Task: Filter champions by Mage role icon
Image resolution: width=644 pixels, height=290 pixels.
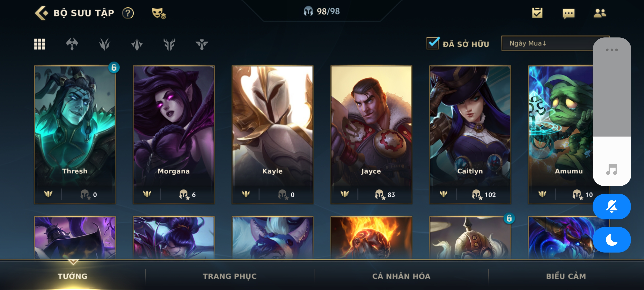Action: (x=104, y=44)
